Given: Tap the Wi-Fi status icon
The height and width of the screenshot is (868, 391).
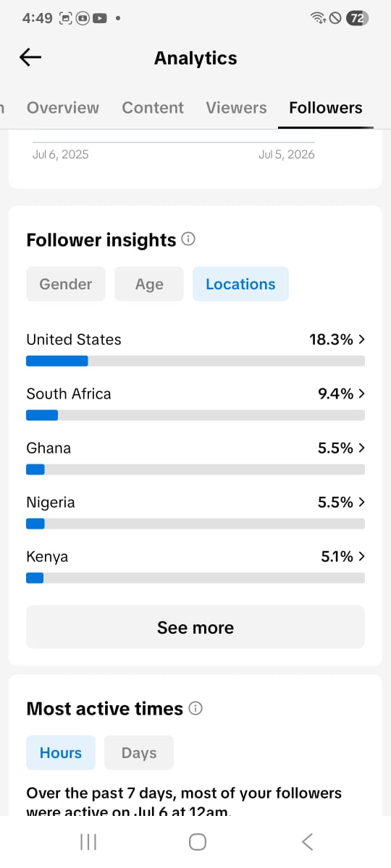Looking at the screenshot, I should [x=317, y=19].
